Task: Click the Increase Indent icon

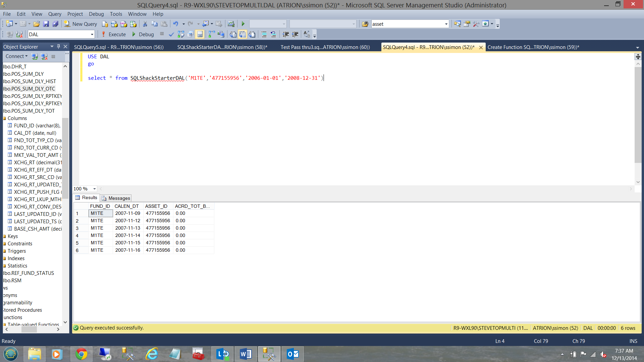Action: tap(295, 34)
